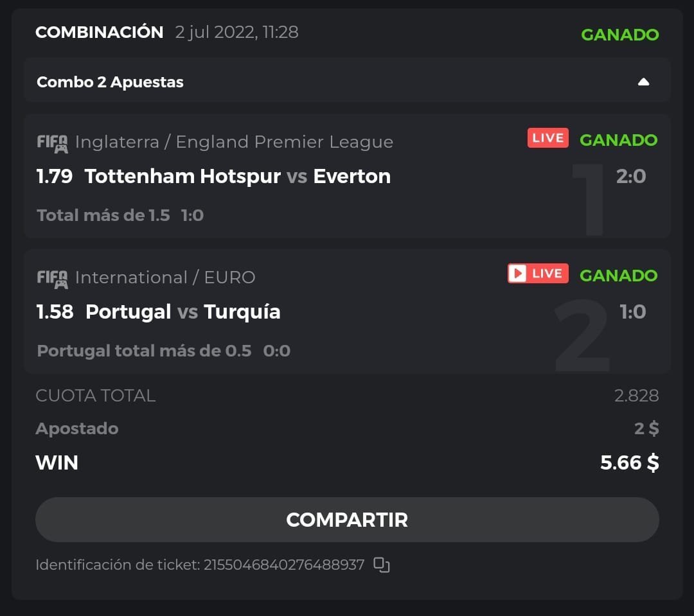The height and width of the screenshot is (616, 694).
Task: Click the 2.828 total odds value
Action: pyautogui.click(x=636, y=396)
